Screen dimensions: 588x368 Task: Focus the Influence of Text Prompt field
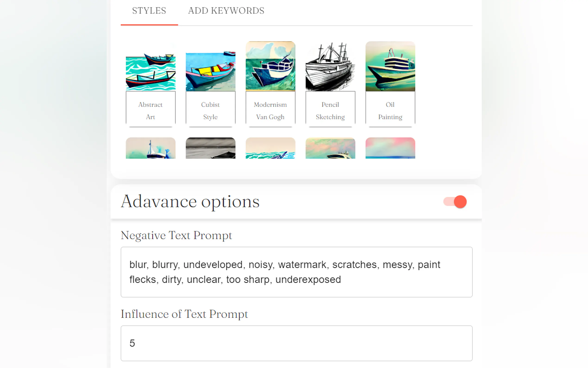point(296,343)
